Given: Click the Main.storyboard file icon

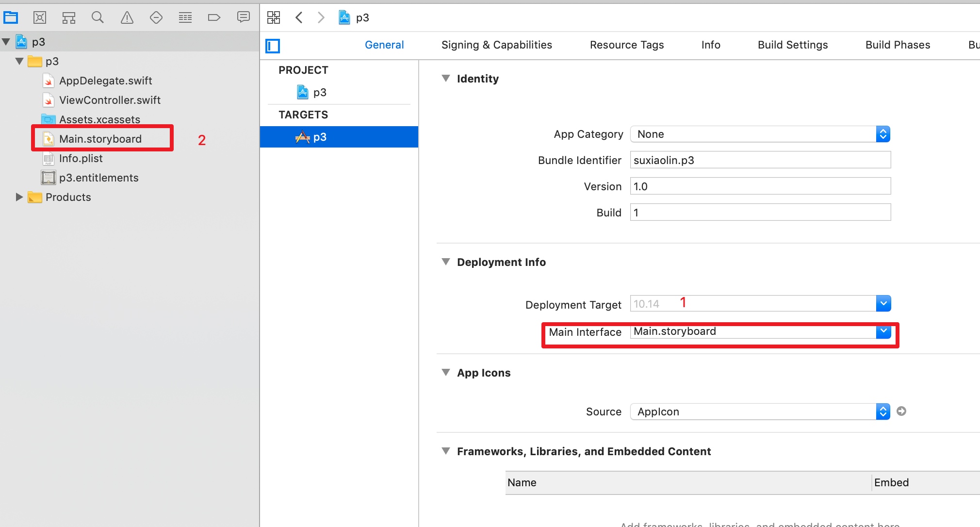Looking at the screenshot, I should pyautogui.click(x=49, y=139).
